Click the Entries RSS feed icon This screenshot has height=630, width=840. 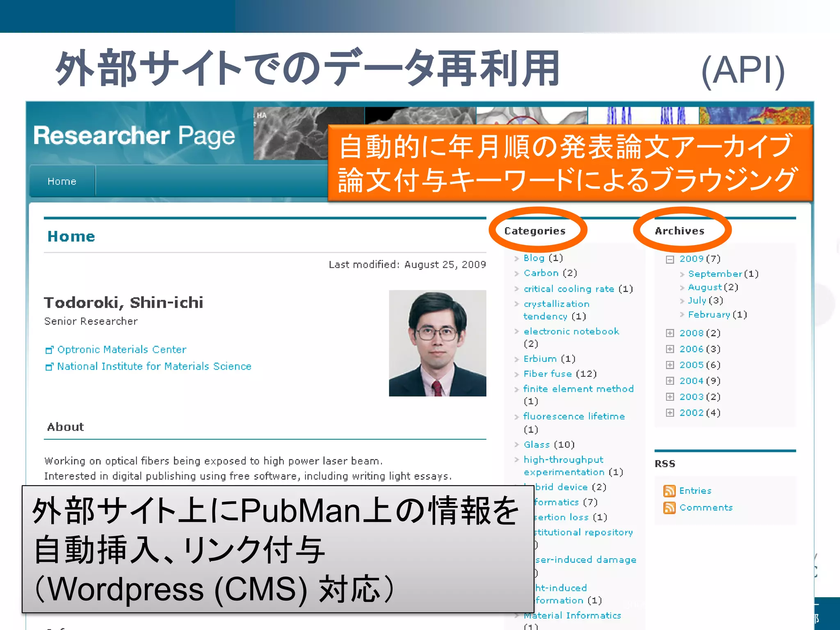tap(669, 491)
